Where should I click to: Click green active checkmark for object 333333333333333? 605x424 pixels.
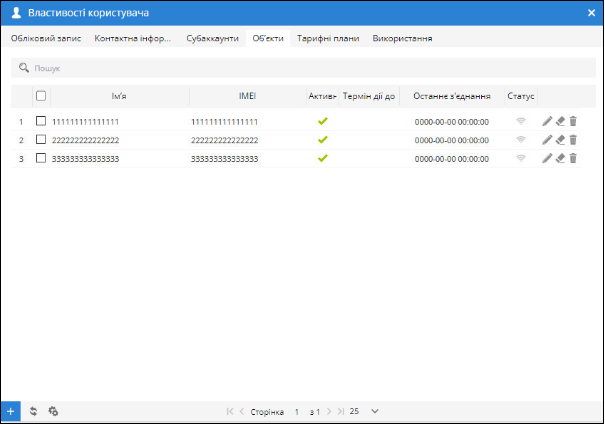pos(323,158)
